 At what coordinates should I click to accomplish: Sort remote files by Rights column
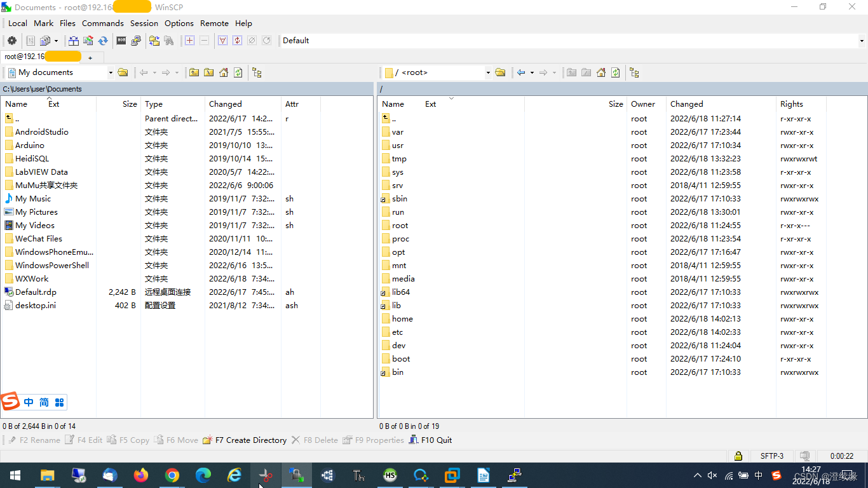pyautogui.click(x=802, y=104)
